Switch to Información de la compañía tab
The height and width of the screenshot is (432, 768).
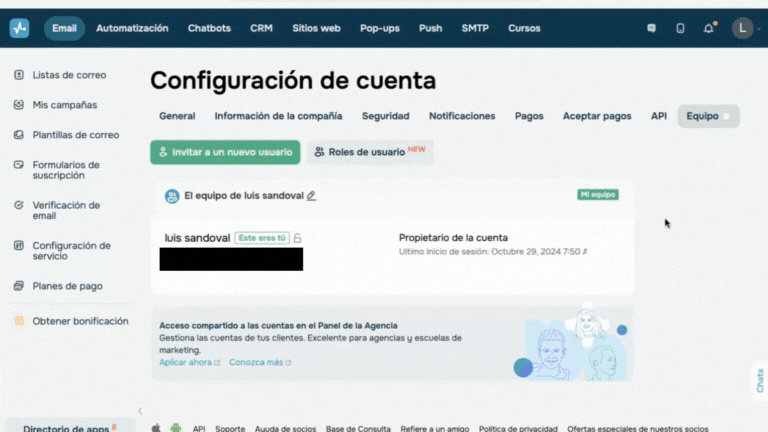(x=278, y=116)
